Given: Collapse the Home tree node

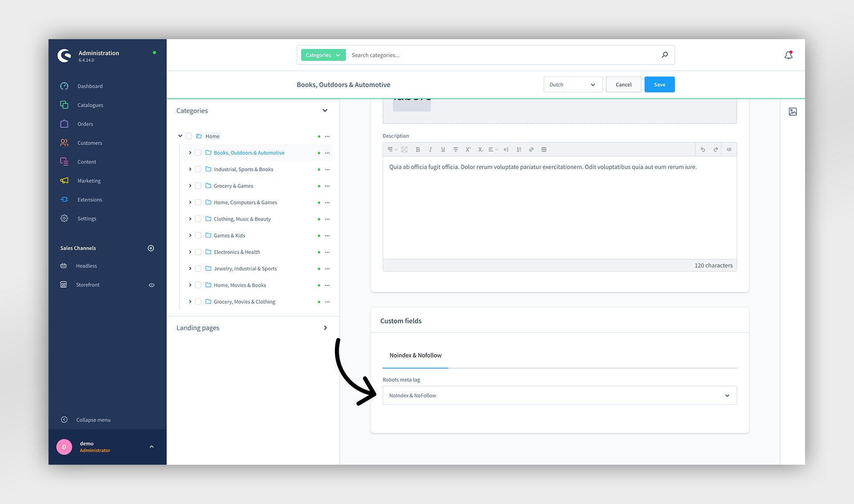Looking at the screenshot, I should (x=180, y=136).
